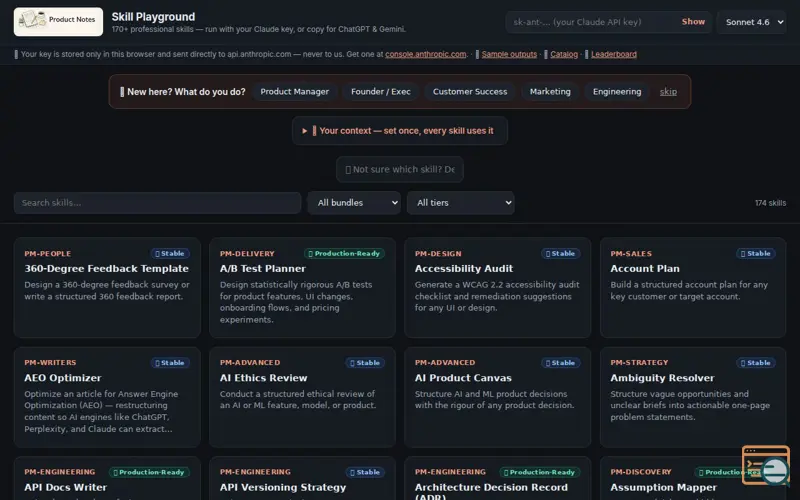Choose the Marketing role
800x500 pixels.
point(550,92)
